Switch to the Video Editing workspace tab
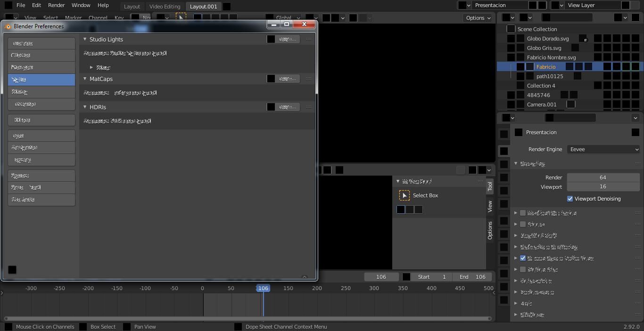 165,7
